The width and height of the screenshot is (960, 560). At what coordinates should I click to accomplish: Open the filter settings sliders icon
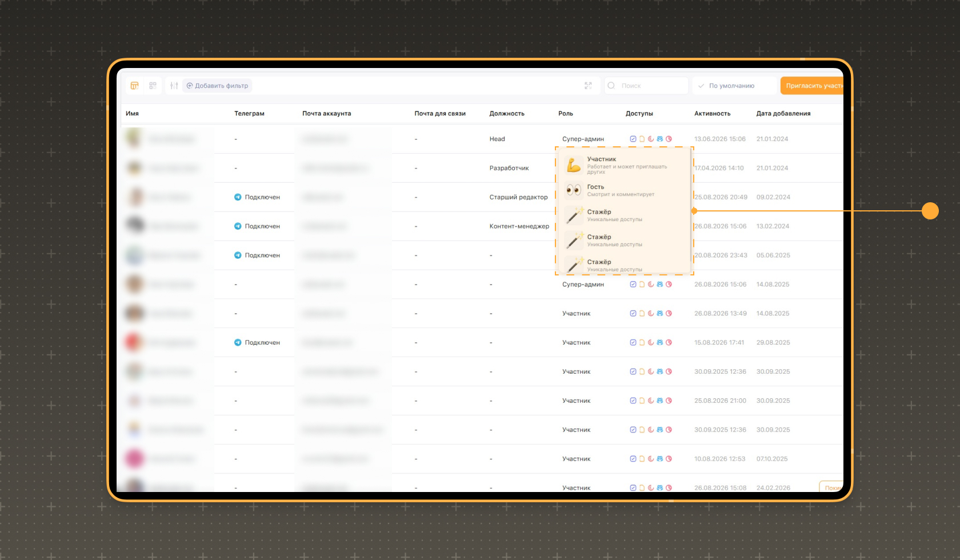coord(174,86)
